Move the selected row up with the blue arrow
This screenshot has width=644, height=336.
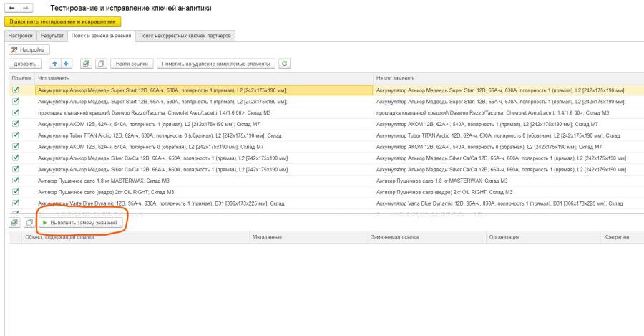56,64
